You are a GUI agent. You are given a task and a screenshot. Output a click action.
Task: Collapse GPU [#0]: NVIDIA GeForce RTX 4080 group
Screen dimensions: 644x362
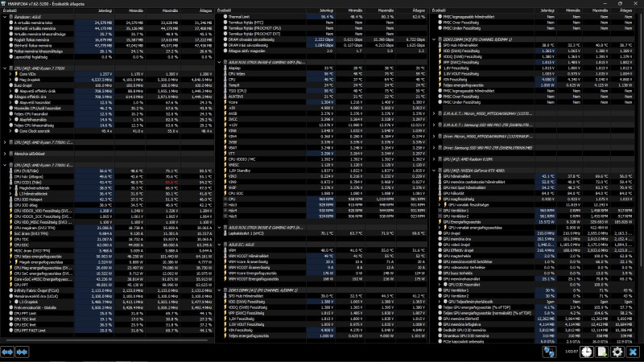[x=434, y=171]
